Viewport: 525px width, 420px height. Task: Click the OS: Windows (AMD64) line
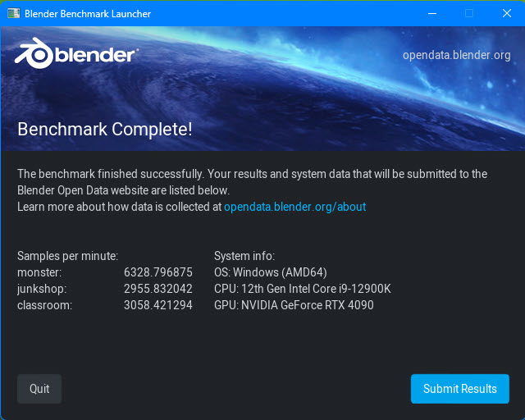coord(271,272)
